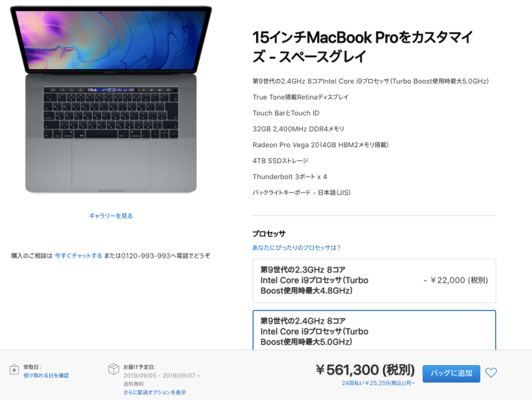The width and height of the screenshot is (532, 400).
Task: Open あなたにぴったりのプロセッサは？ help link
Action: pos(296,248)
